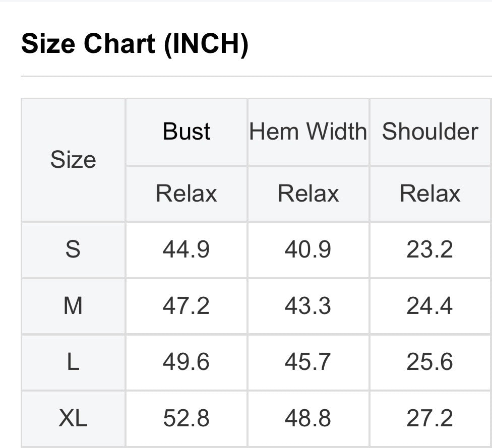Click the XL size row label
This screenshot has width=492, height=448.
coord(73,418)
